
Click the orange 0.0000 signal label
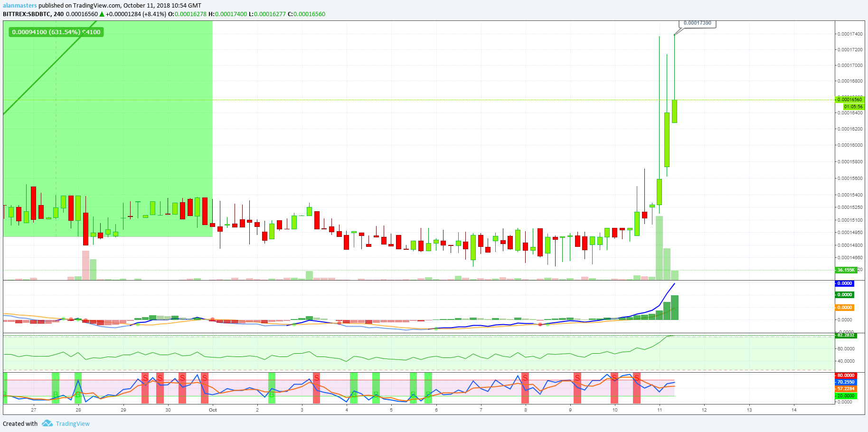pos(844,308)
